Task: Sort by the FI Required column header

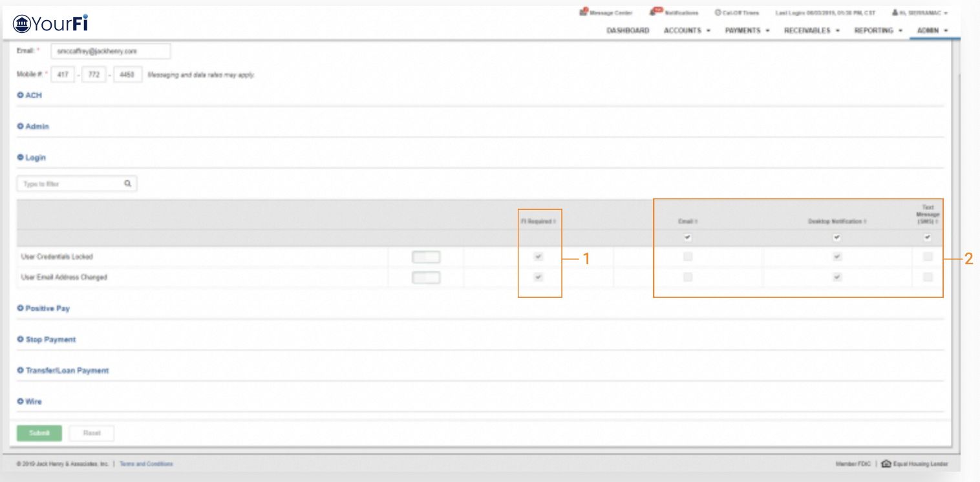Action: (539, 222)
